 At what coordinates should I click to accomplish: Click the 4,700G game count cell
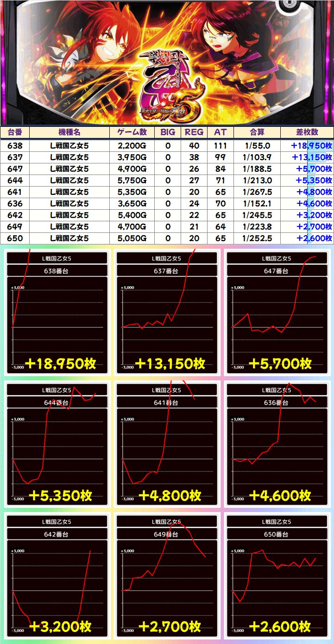pos(132,226)
